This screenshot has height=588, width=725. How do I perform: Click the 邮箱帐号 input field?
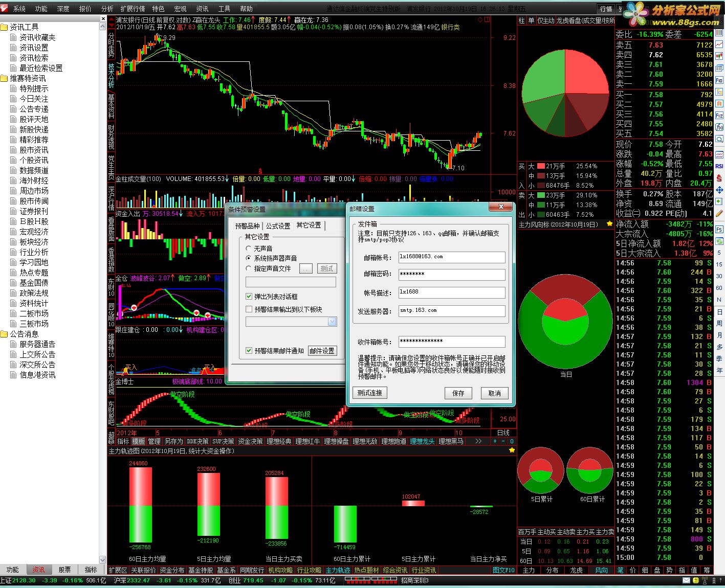[452, 257]
